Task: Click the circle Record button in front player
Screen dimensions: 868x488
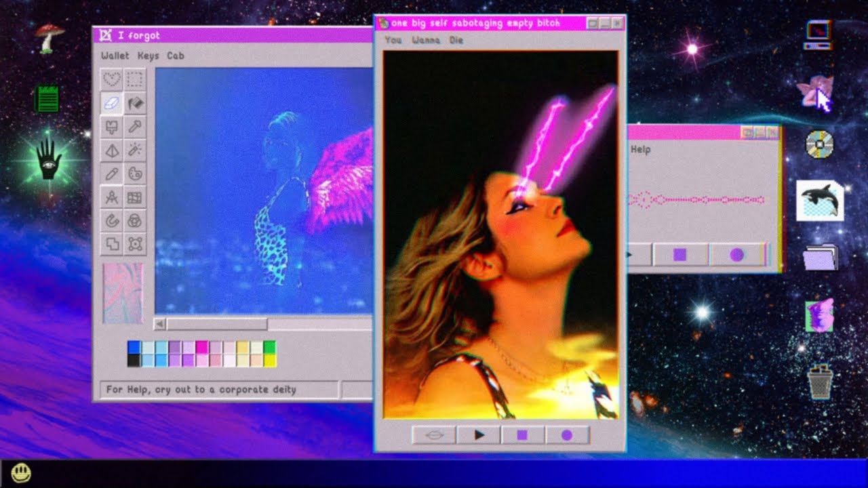Action: [x=567, y=435]
